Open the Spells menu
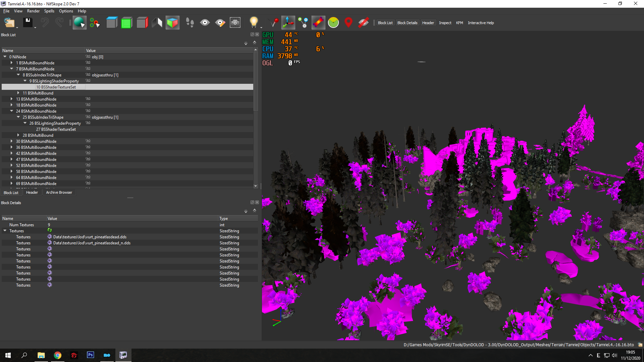The width and height of the screenshot is (644, 362). click(x=49, y=11)
